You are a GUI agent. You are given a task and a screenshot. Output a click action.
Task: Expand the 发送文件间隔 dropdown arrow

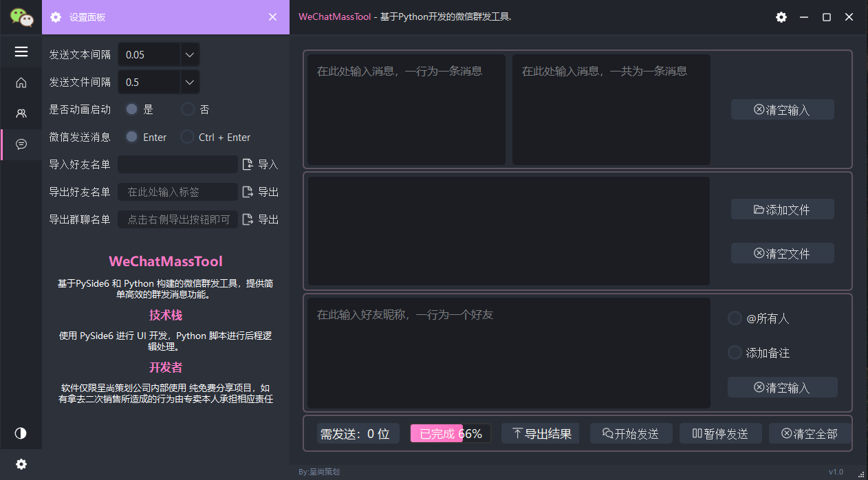190,82
